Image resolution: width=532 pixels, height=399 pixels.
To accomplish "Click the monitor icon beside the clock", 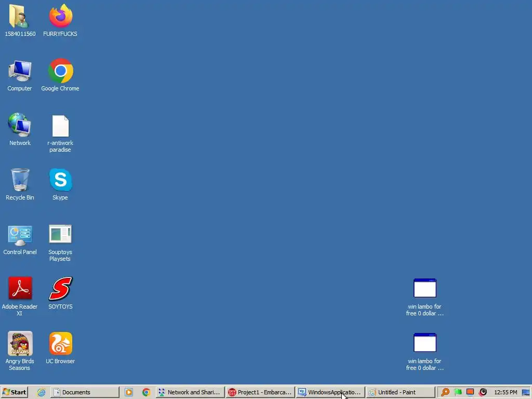I will pyautogui.click(x=526, y=393).
